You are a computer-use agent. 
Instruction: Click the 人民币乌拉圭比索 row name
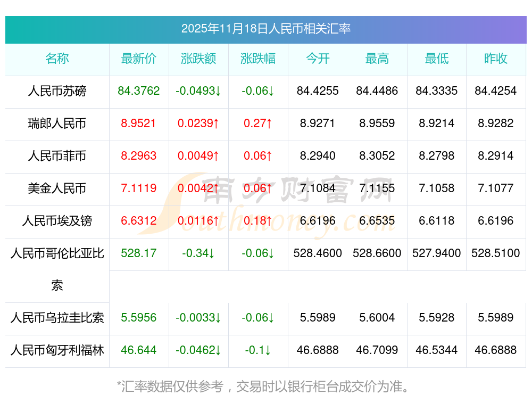point(57,318)
